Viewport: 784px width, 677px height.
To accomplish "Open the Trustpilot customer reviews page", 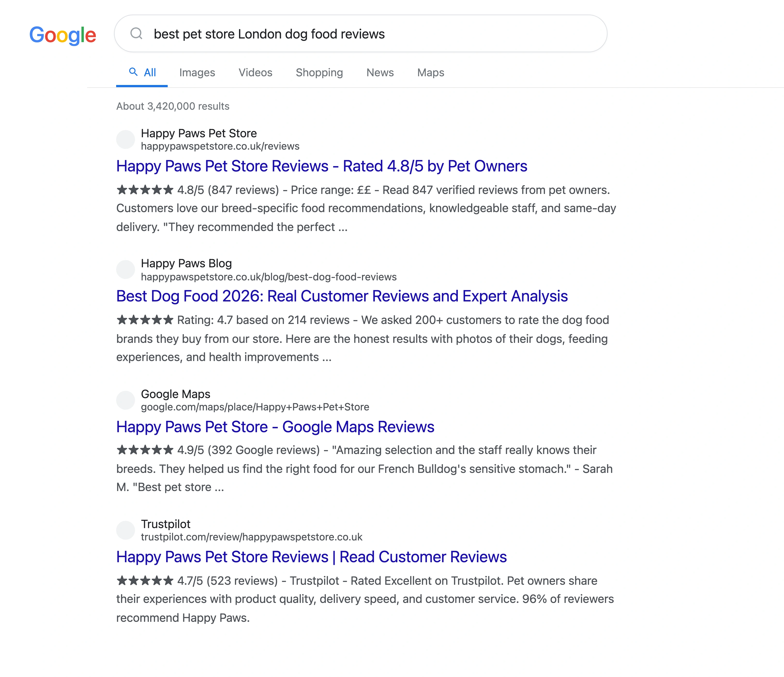I will 311,557.
